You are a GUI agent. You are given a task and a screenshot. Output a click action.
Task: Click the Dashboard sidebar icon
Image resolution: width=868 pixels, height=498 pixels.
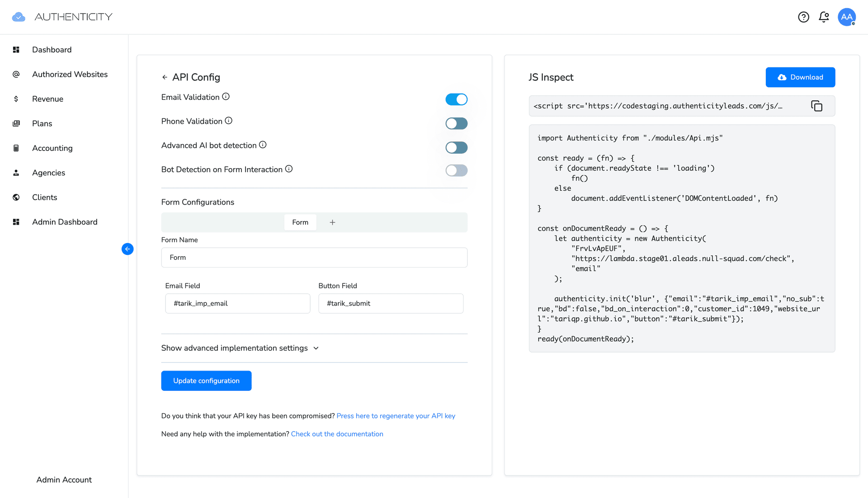(x=16, y=49)
